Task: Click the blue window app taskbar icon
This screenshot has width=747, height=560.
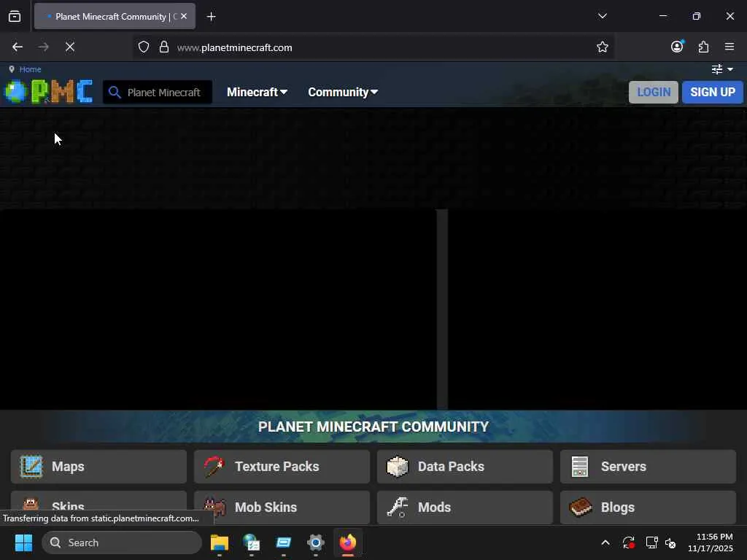Action: click(x=284, y=542)
